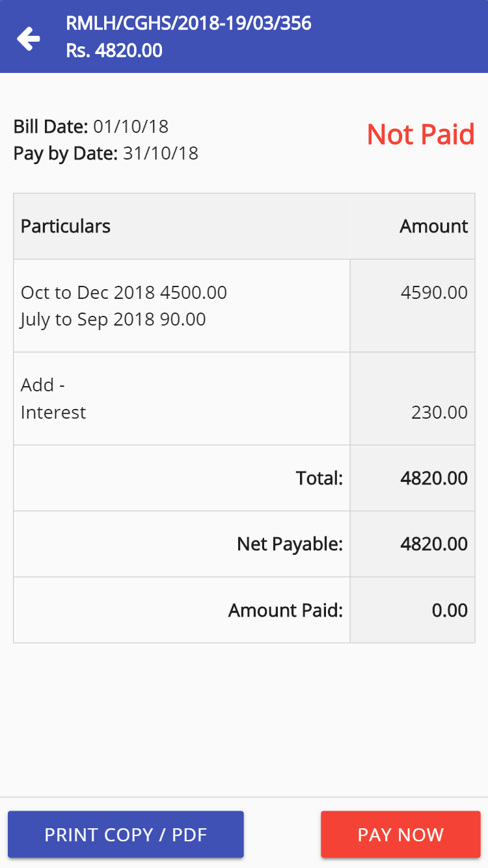Click the Amount Paid: label
488x868 pixels.
tap(285, 610)
